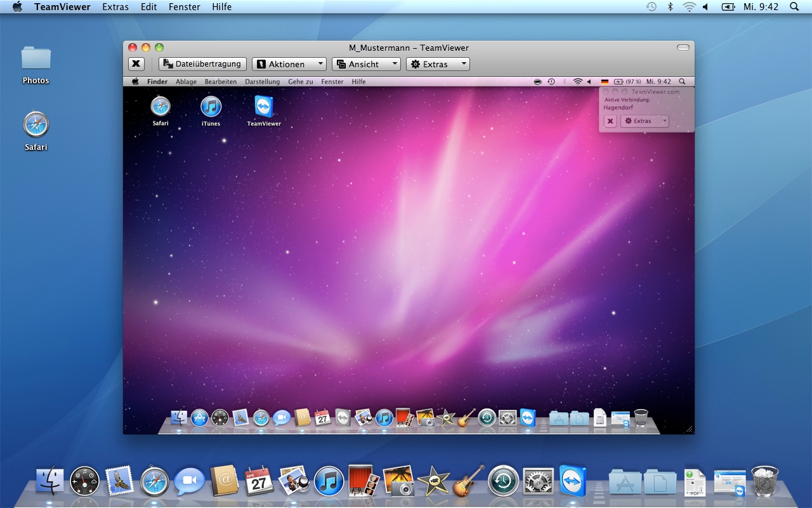Open the Safari icon on the remote desktop
This screenshot has height=508, width=812.
click(160, 110)
